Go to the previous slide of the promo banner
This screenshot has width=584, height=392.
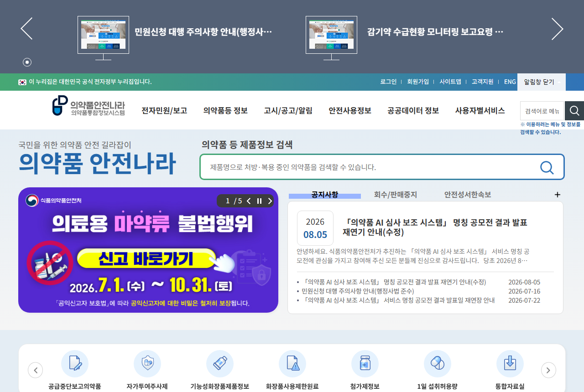[249, 201]
